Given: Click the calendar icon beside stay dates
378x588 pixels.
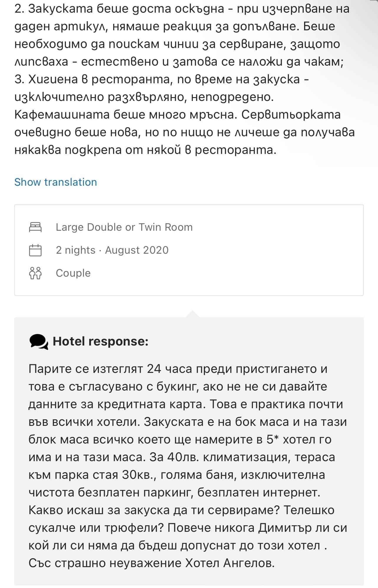Looking at the screenshot, I should 35,250.
